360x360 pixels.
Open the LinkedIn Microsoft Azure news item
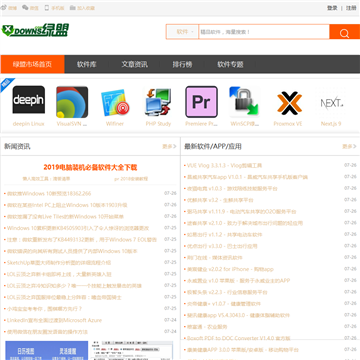(54, 320)
